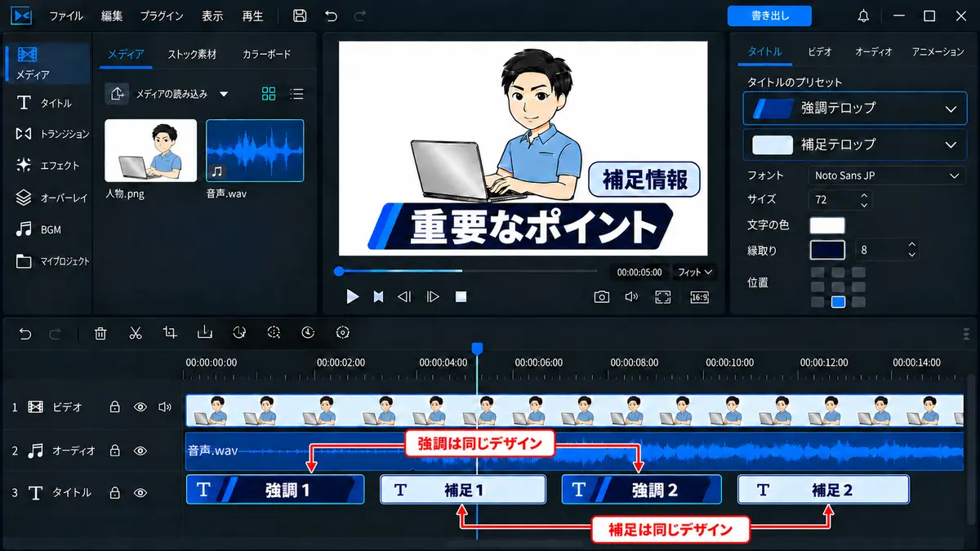980x551 pixels.
Task: Take a preview snapshot with camera icon
Action: (601, 296)
